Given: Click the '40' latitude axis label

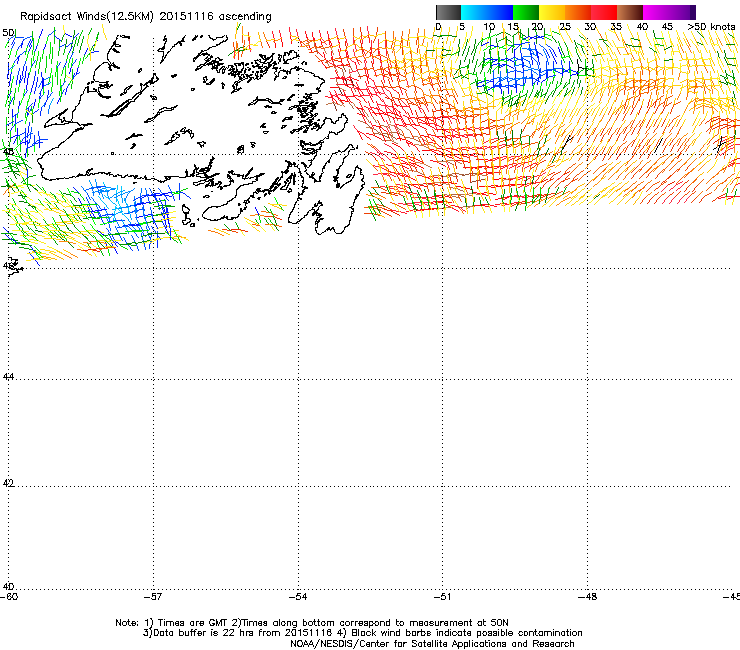Looking at the screenshot, I should (8, 586).
